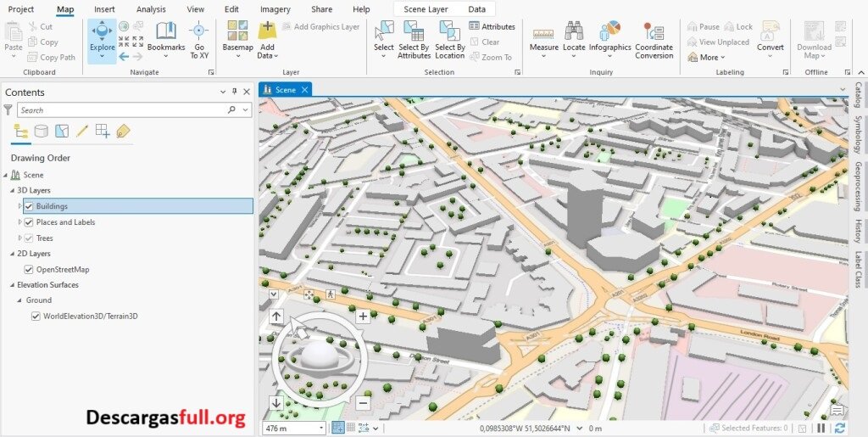List layers by labeling
Image resolution: width=868 pixels, height=437 pixels.
point(123,132)
